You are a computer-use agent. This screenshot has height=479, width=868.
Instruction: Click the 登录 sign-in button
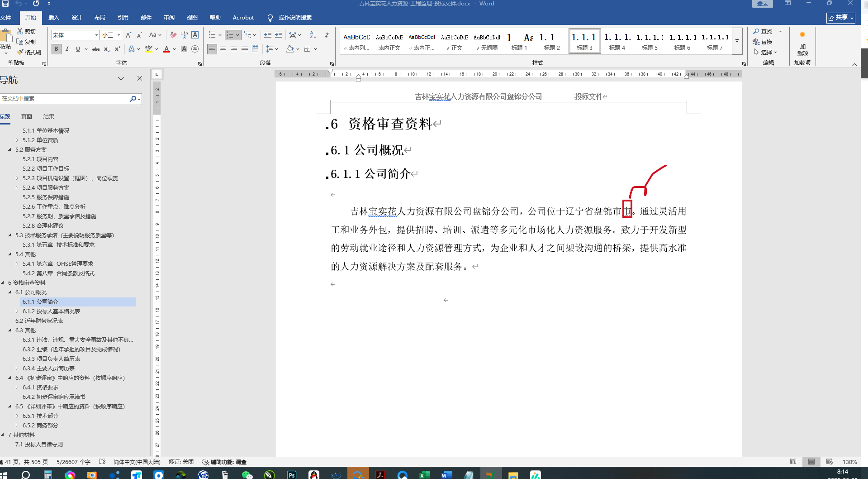[x=763, y=4]
